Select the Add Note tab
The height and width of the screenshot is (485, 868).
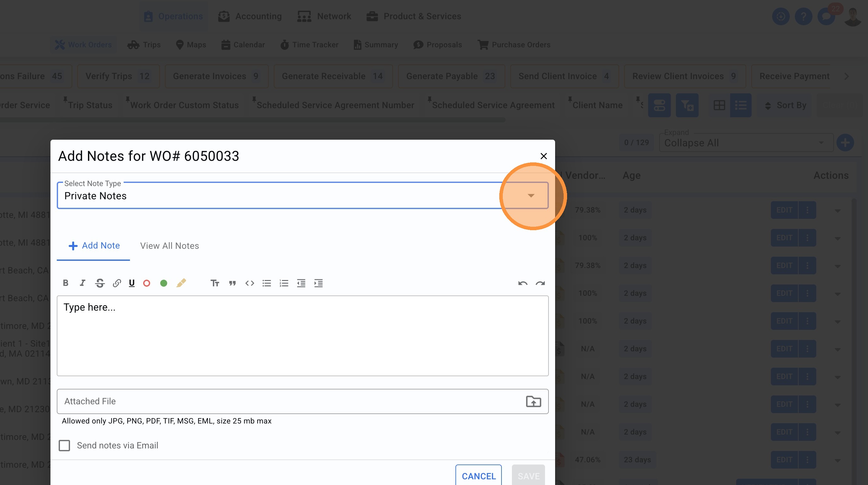pos(94,246)
